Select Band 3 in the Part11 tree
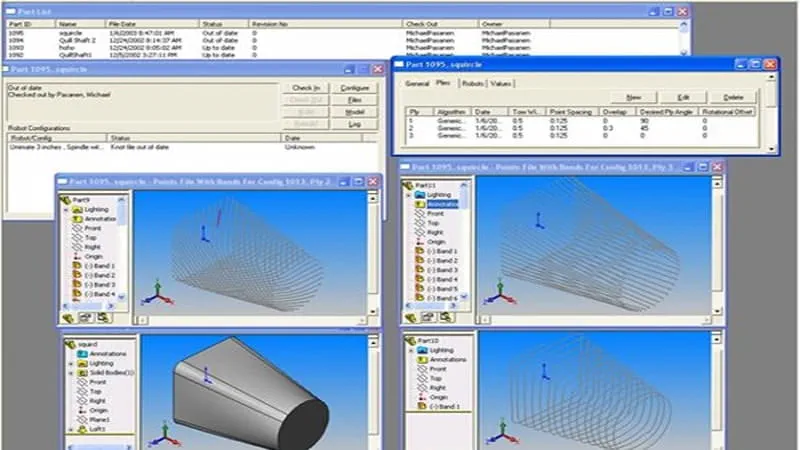 pos(440,270)
